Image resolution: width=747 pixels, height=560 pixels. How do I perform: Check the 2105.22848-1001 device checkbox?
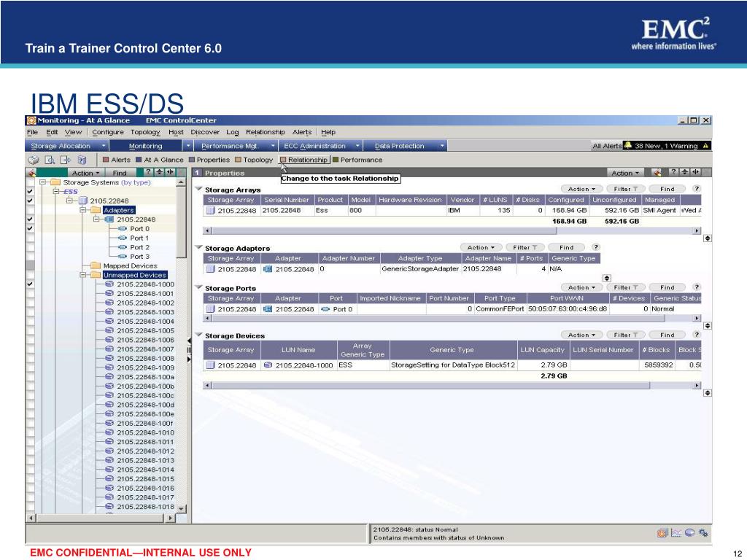point(30,293)
